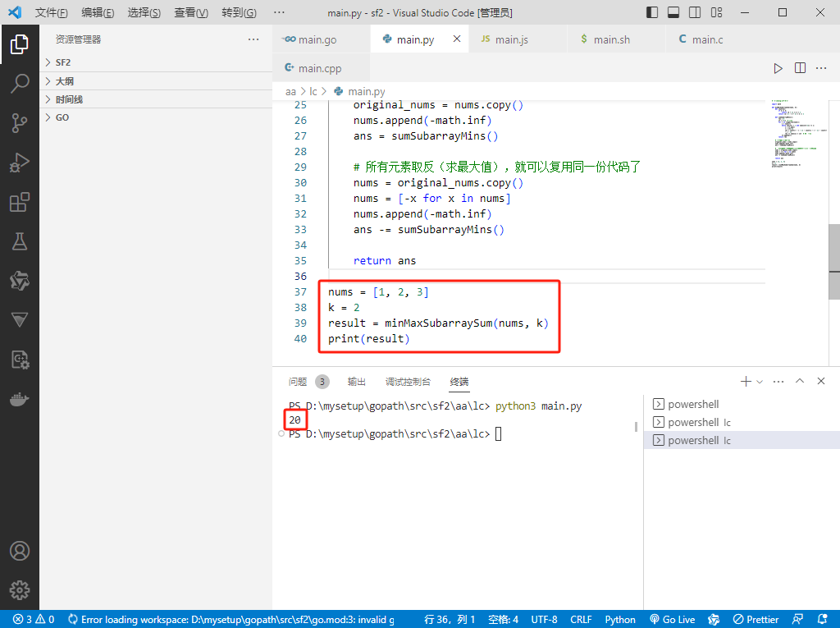Click Error loading workspace status message

[x=231, y=620]
